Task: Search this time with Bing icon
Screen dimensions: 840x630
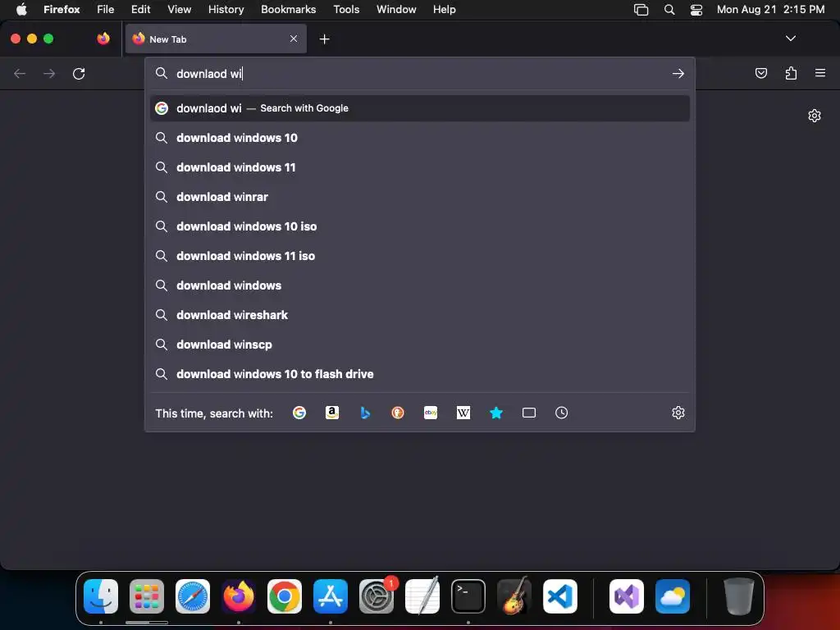Action: [365, 413]
